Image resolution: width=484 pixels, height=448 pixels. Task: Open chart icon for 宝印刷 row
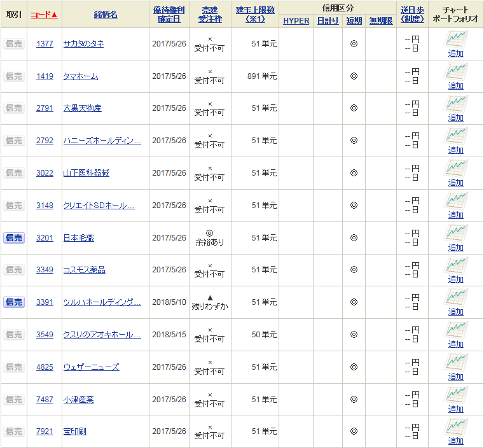tap(456, 427)
